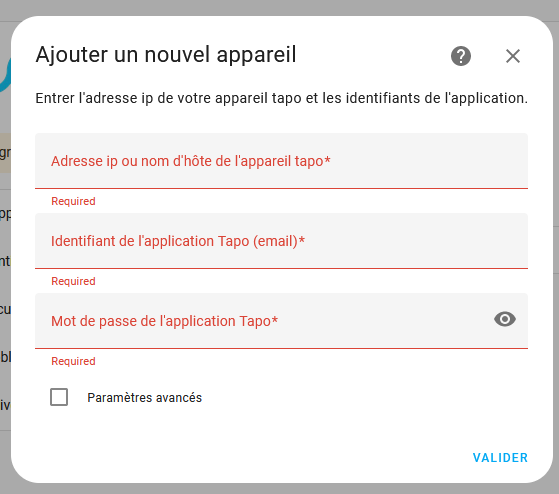The height and width of the screenshot is (494, 559).
Task: Enable the Paramètres avancés checkbox
Action: (x=59, y=397)
